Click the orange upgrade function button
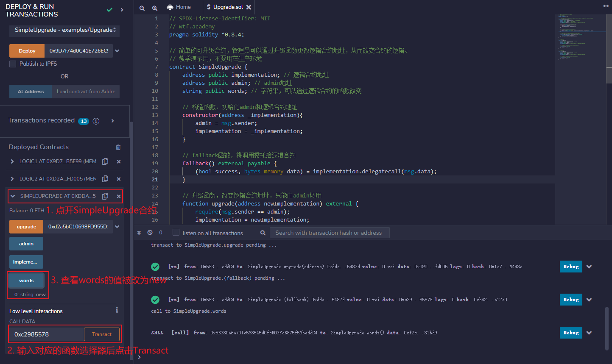 (26, 227)
